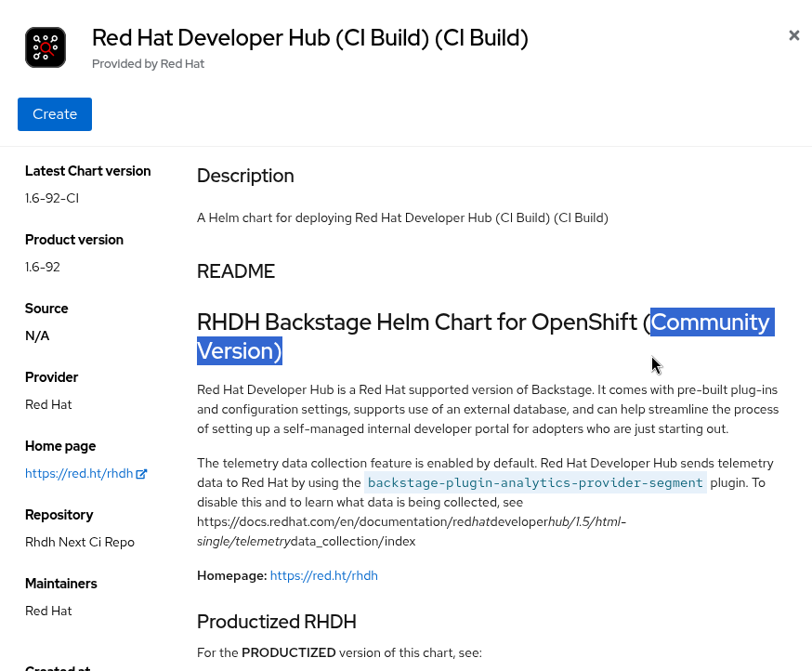Click the external link icon beside Home page URL
Screen dimensions: 812x671
142,474
